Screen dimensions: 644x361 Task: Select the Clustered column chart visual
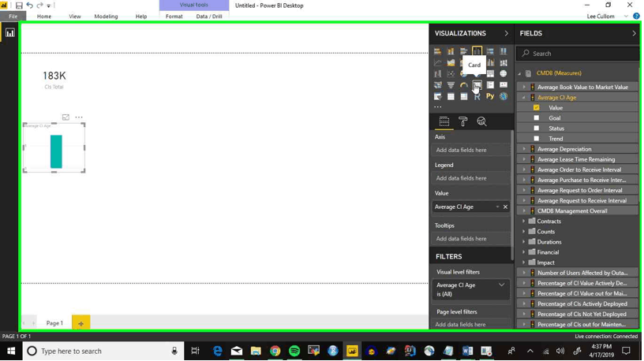[x=477, y=51]
